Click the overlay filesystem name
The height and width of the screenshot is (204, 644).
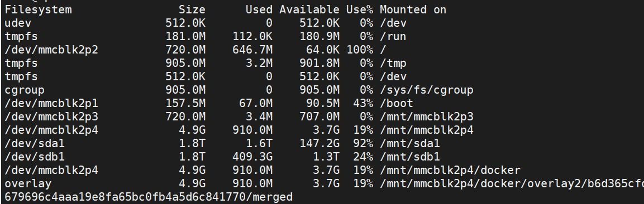tap(28, 183)
